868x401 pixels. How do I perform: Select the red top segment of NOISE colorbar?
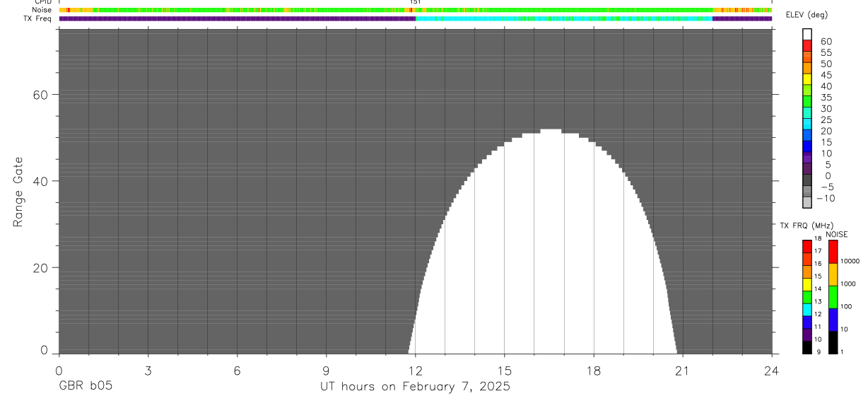coord(833,252)
